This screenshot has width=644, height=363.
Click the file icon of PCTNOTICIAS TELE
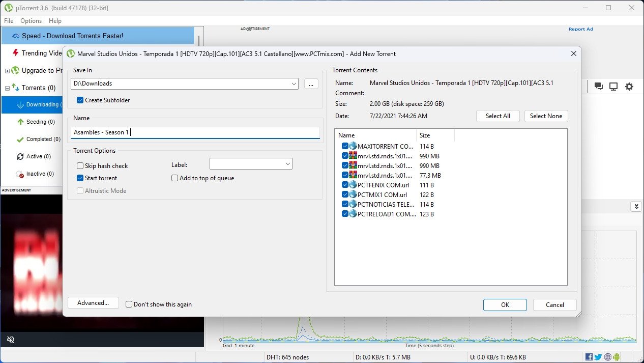point(353,204)
